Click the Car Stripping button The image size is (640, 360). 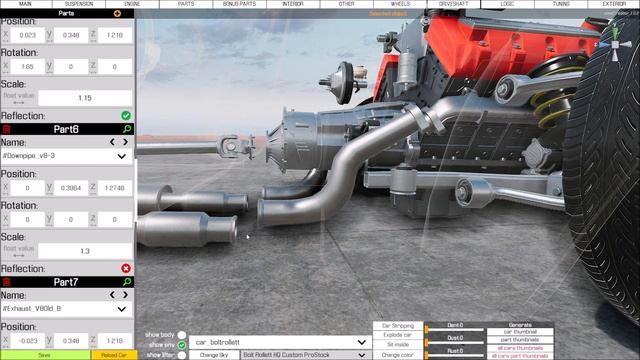[398, 326]
